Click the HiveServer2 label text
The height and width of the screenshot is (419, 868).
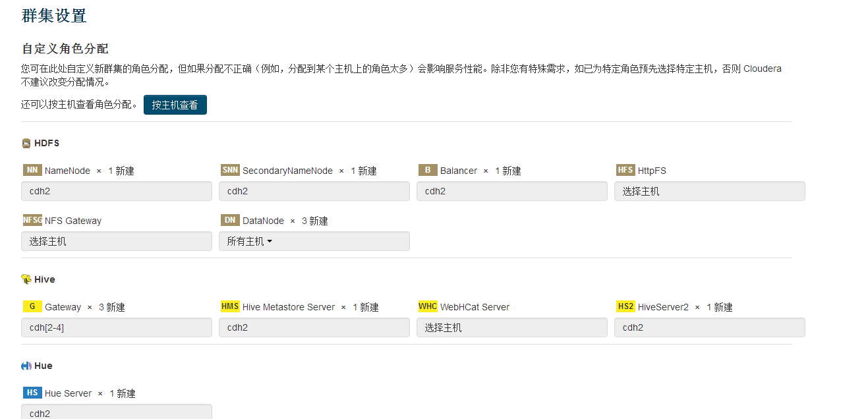(x=663, y=307)
